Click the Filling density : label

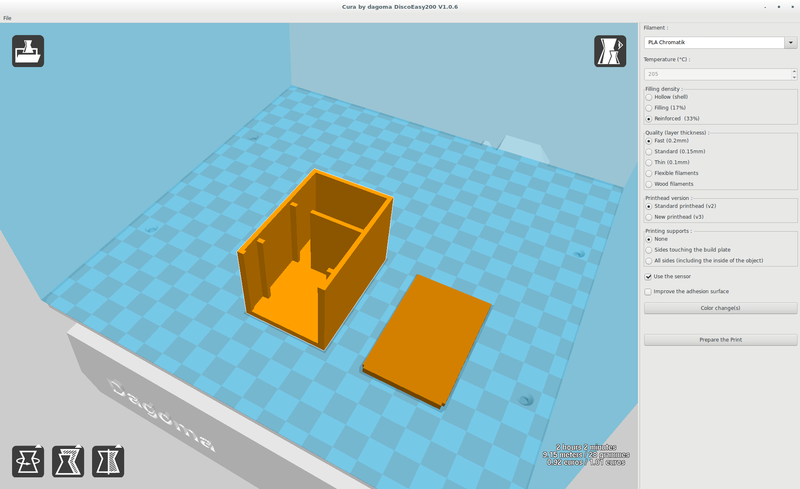pyautogui.click(x=664, y=89)
